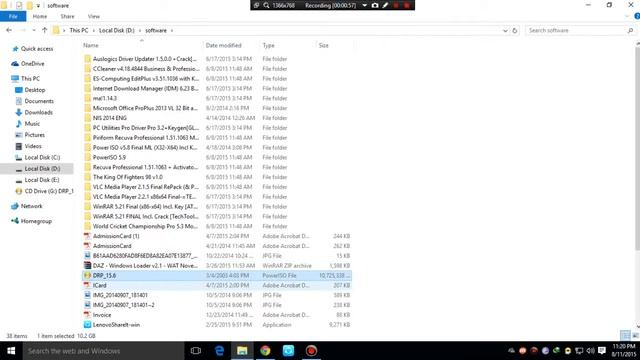Screen dimensions: 640x360
Task: Open the Quick Access Toolbar customize dropdown
Action: point(38,6)
